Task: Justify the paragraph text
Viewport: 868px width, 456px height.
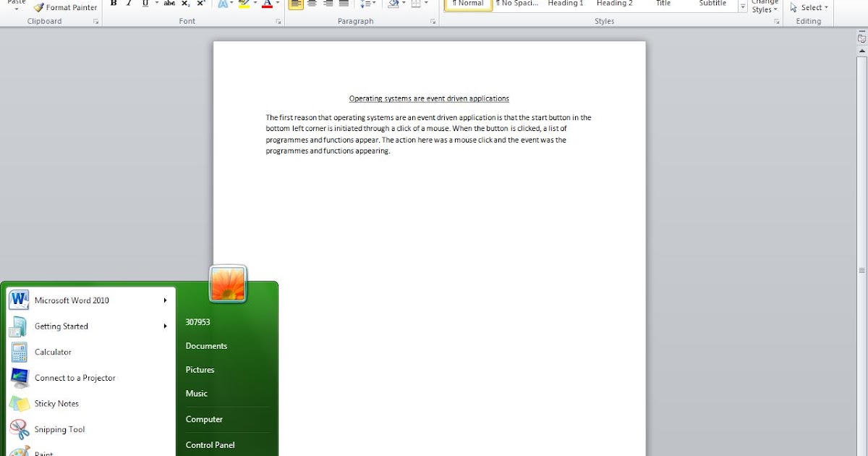Action: (344, 4)
